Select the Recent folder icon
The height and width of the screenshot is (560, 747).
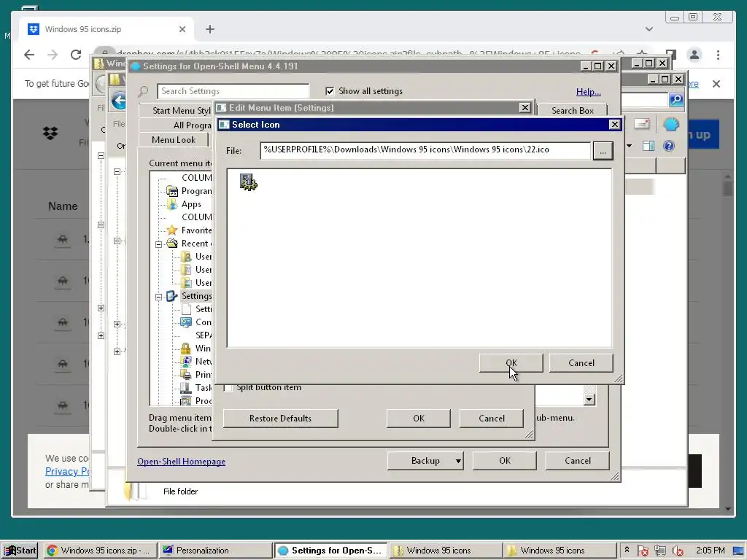172,244
